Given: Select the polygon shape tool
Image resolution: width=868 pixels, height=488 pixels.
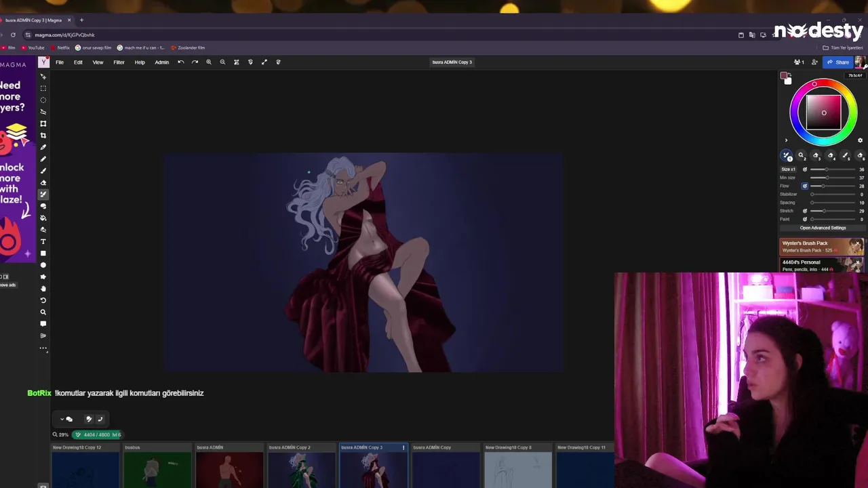Looking at the screenshot, I should coord(43,277).
